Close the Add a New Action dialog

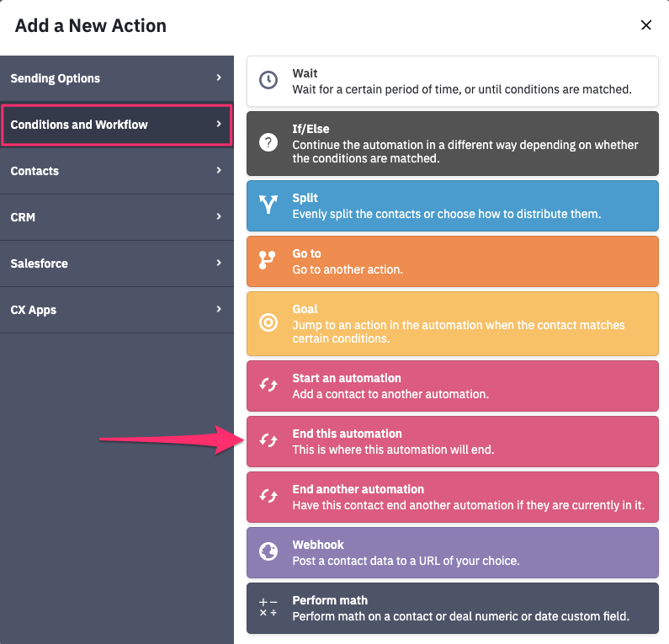(x=646, y=25)
